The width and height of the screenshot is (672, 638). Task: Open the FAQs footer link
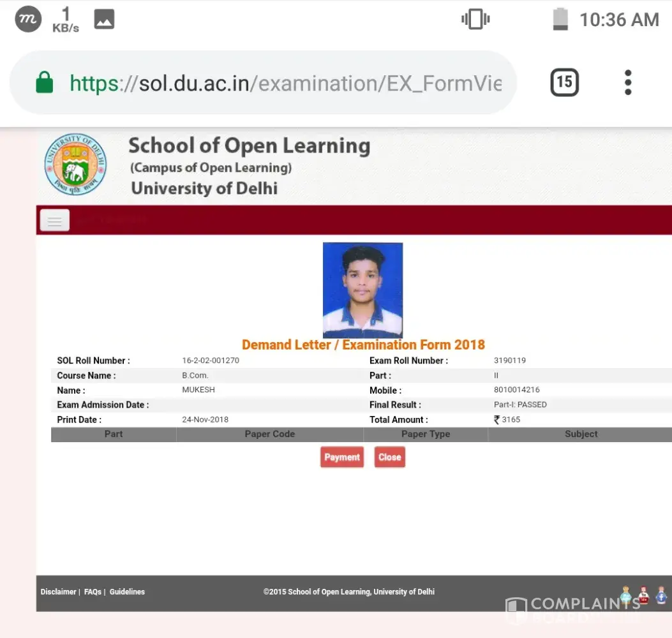pos(93,591)
